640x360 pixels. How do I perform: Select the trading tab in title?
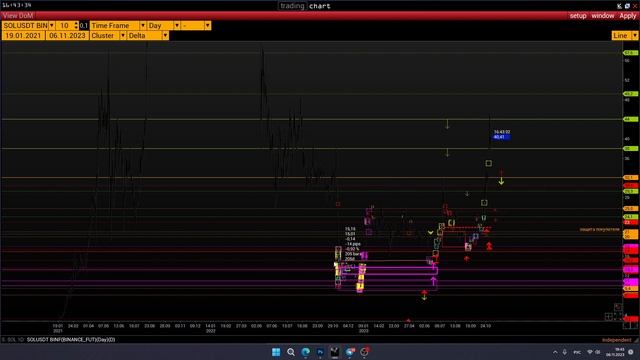292,6
